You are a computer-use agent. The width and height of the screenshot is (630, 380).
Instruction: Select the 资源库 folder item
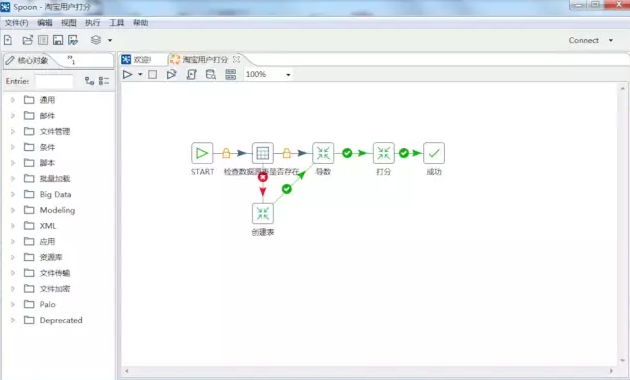51,257
